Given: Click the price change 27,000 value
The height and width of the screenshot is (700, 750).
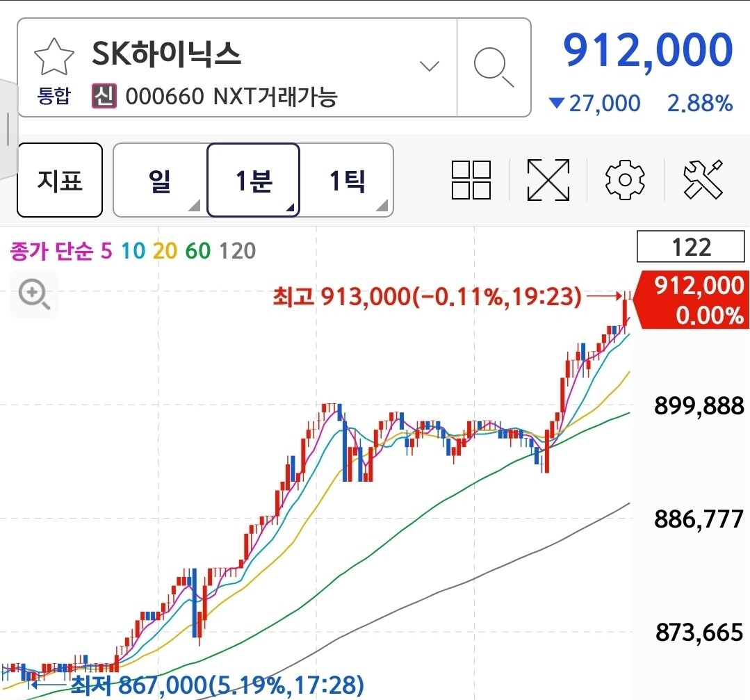Looking at the screenshot, I should [x=605, y=103].
